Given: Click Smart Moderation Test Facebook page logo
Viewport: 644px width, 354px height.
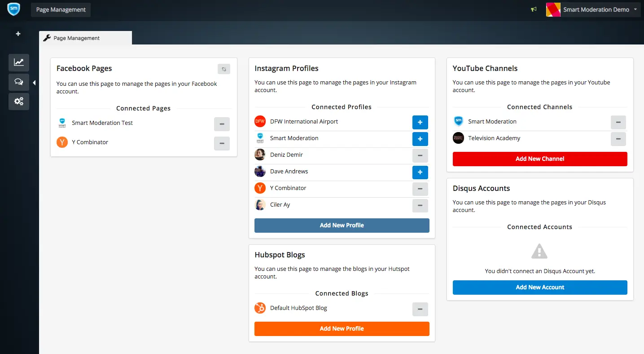Looking at the screenshot, I should [62, 123].
